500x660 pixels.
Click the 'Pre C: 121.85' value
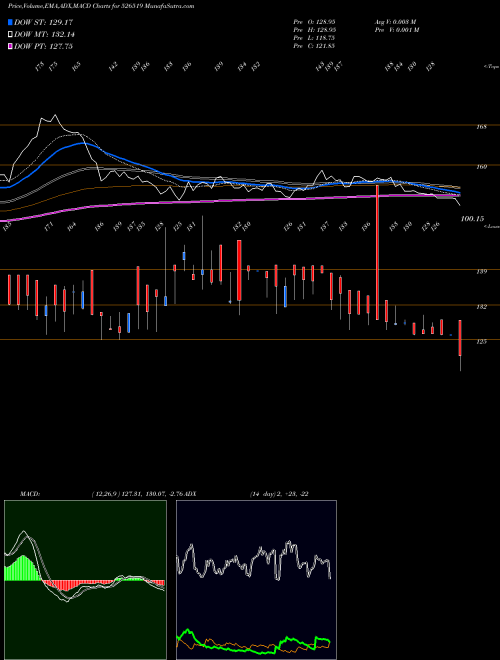314,46
